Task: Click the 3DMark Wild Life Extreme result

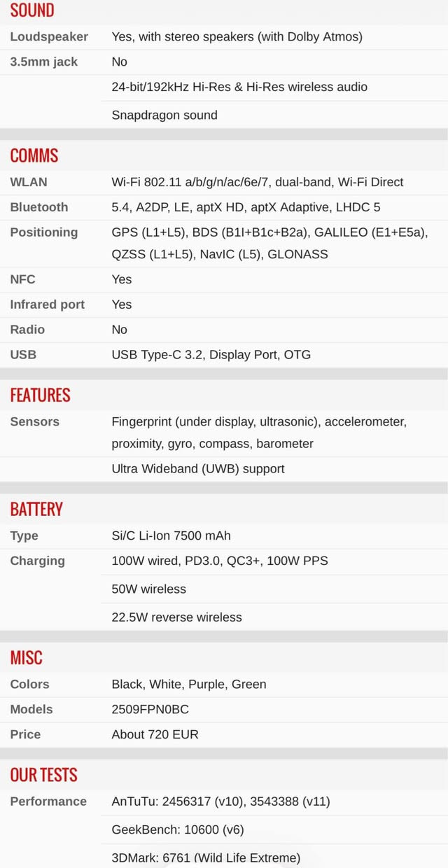Action: tap(206, 857)
